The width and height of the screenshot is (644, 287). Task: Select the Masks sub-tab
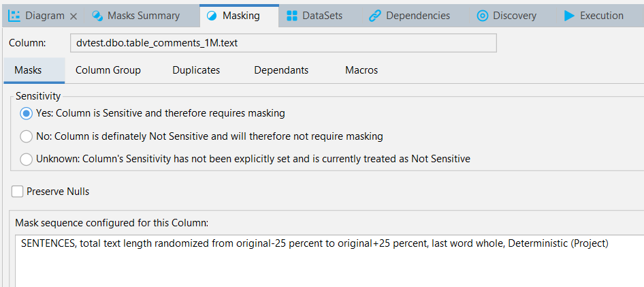28,70
